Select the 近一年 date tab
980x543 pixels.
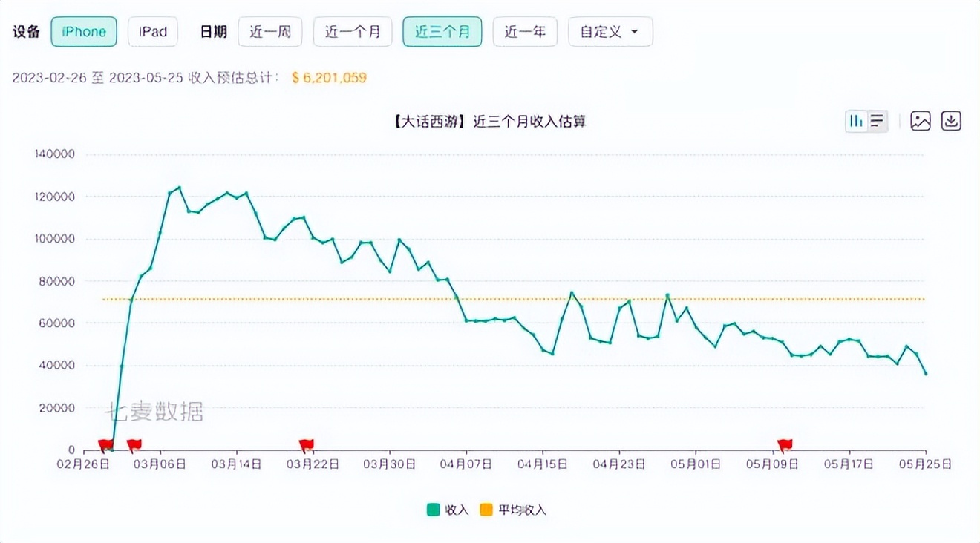[x=525, y=31]
